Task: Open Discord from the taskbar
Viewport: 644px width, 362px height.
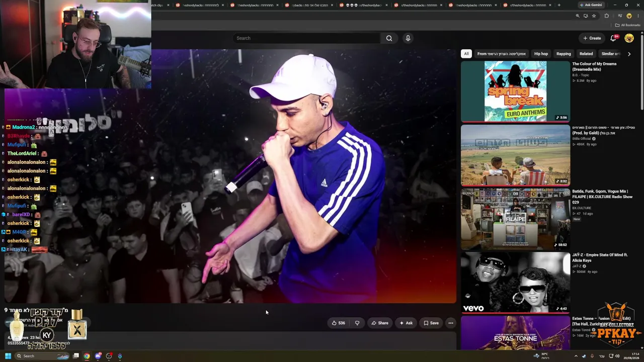Action: [98, 356]
